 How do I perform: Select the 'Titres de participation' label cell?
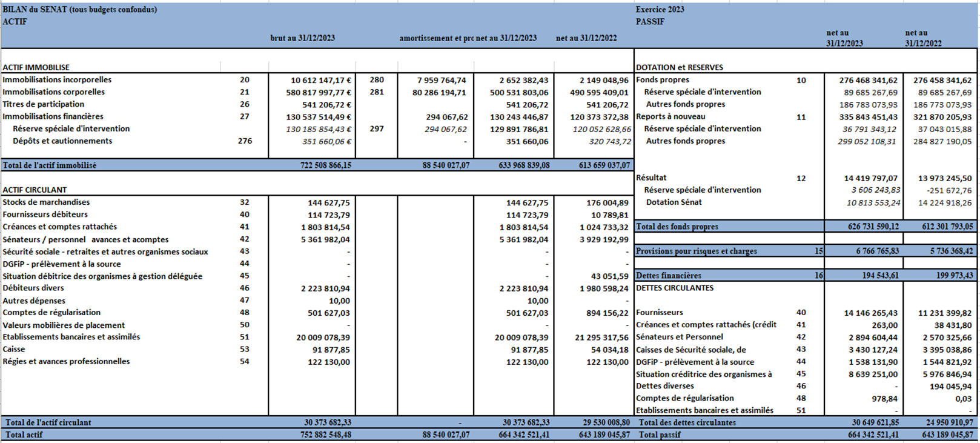point(43,104)
